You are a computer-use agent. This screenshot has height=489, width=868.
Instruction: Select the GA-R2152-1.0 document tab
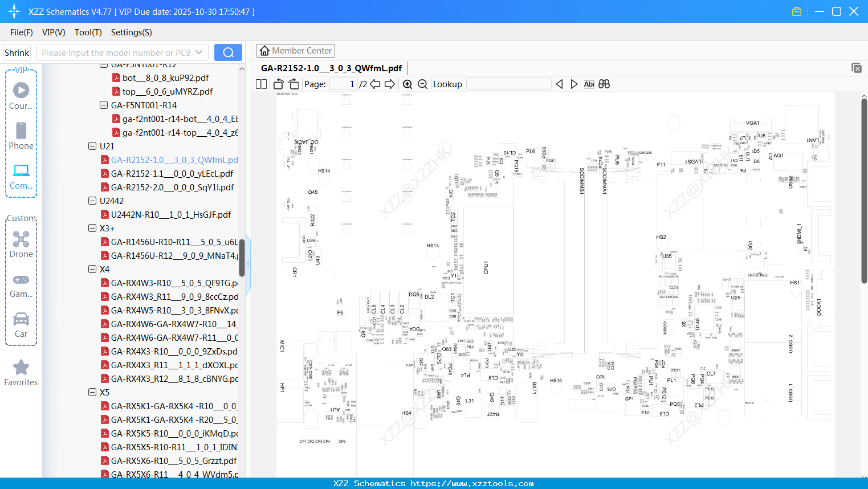click(x=332, y=68)
